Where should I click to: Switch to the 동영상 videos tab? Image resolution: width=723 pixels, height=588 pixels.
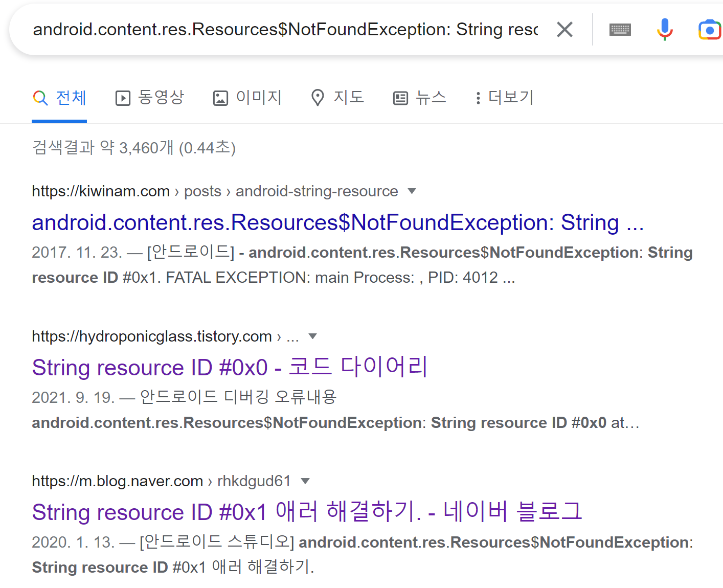[x=150, y=97]
